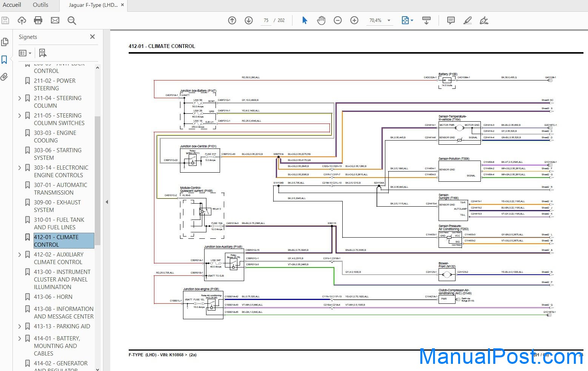This screenshot has width=588, height=371.
Task: Collapse the navigation pane arrow
Action: (x=107, y=202)
